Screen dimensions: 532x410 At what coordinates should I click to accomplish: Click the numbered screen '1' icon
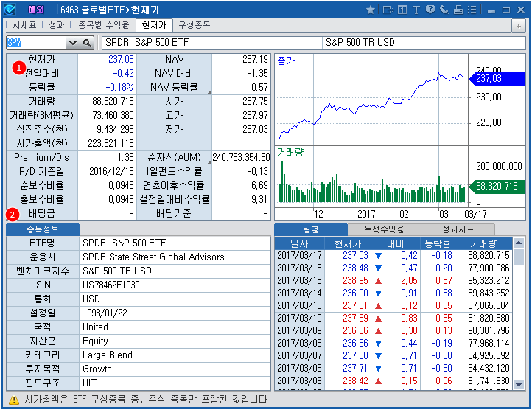[x=402, y=10]
